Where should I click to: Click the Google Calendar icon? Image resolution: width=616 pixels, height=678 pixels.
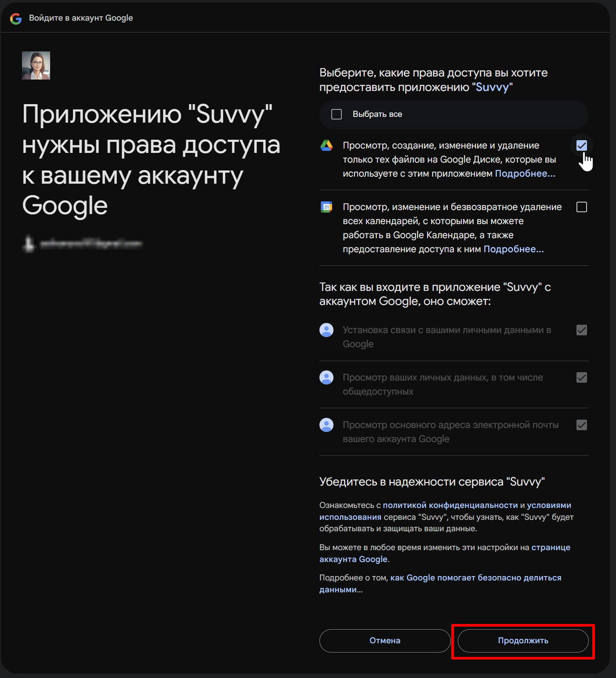click(x=326, y=207)
